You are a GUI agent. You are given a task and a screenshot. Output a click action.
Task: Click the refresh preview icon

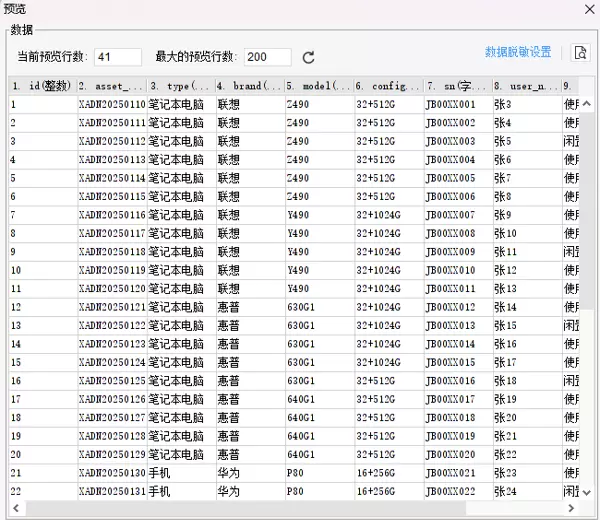[x=309, y=57]
